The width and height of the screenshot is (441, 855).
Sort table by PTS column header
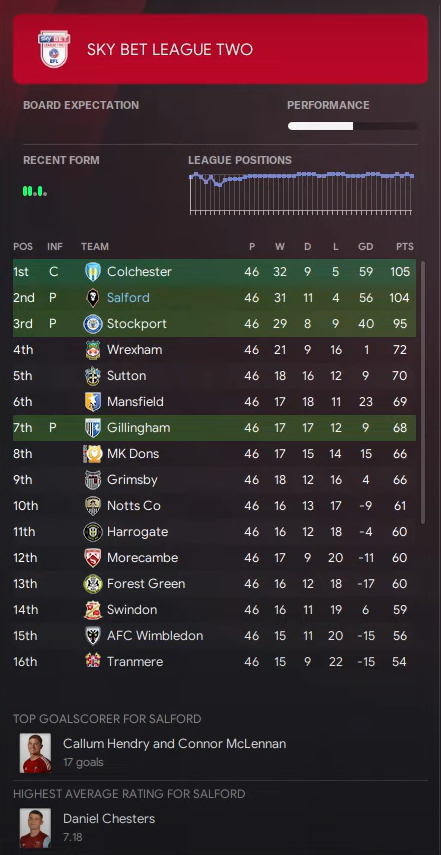pyautogui.click(x=404, y=247)
